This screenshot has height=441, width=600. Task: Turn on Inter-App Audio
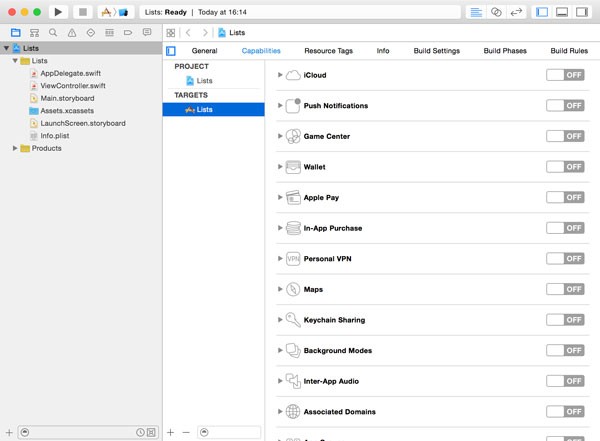click(565, 381)
